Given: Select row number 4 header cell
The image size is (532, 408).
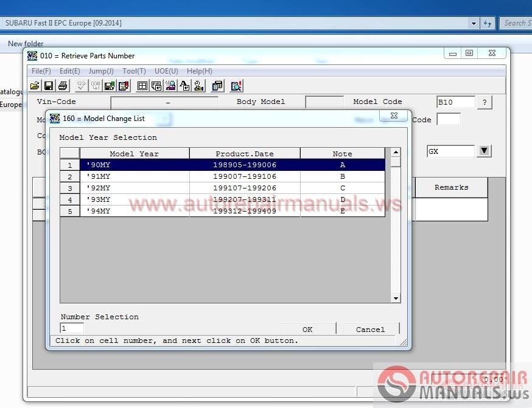Looking at the screenshot, I should pos(70,199).
